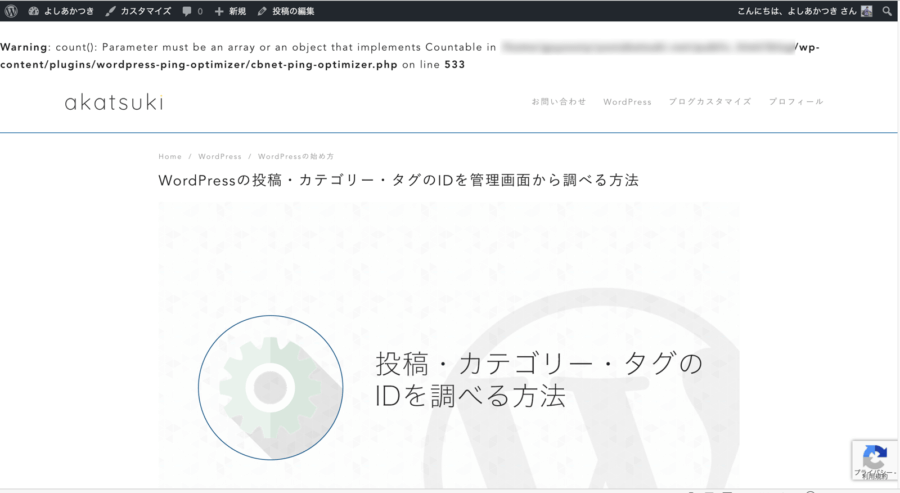Click the 新規 add new item

pos(230,10)
